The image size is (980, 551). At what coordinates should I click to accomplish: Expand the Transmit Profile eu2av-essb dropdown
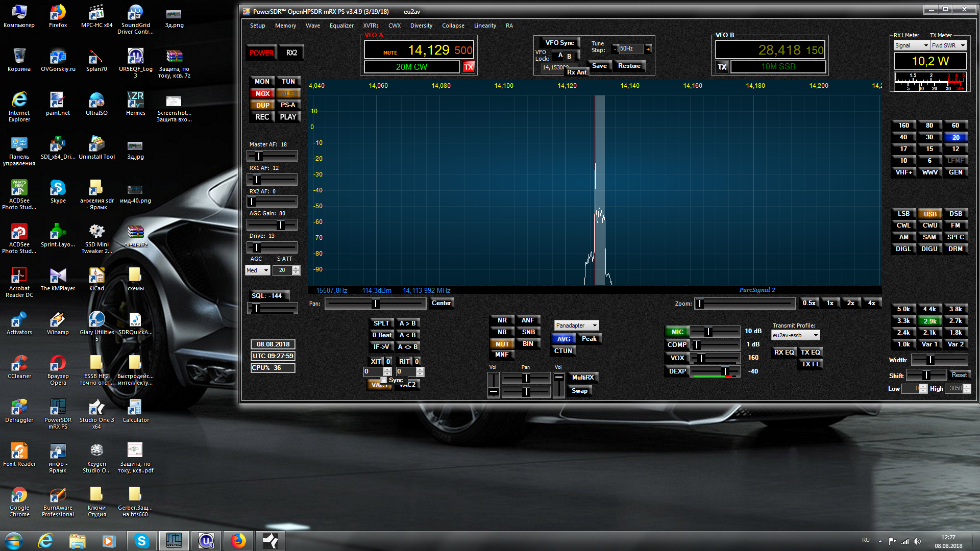click(x=816, y=335)
